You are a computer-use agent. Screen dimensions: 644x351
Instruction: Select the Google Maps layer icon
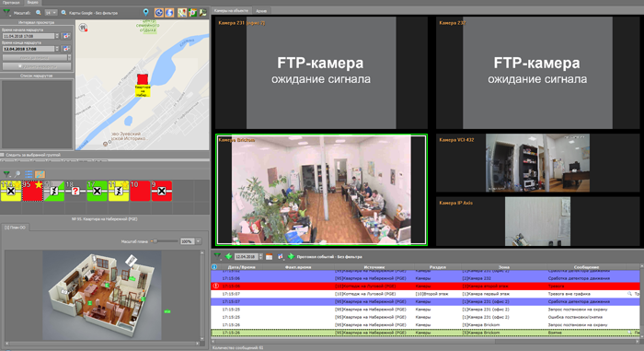click(181, 13)
